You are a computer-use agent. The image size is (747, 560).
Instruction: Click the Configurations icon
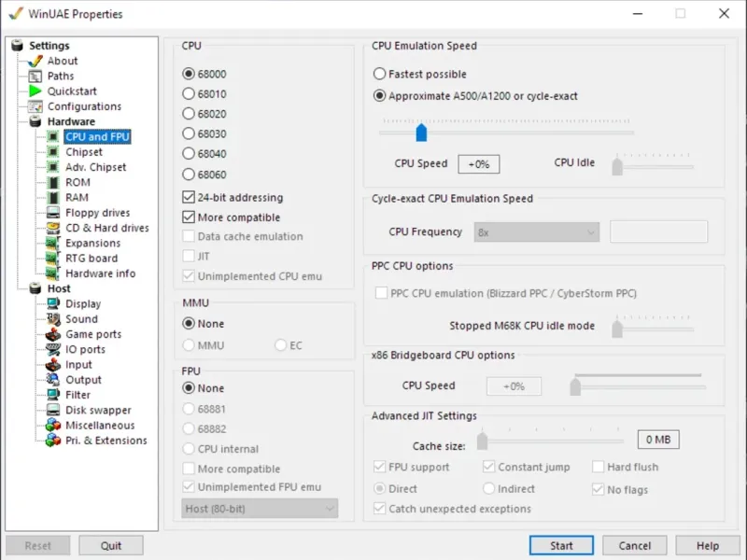(x=35, y=106)
